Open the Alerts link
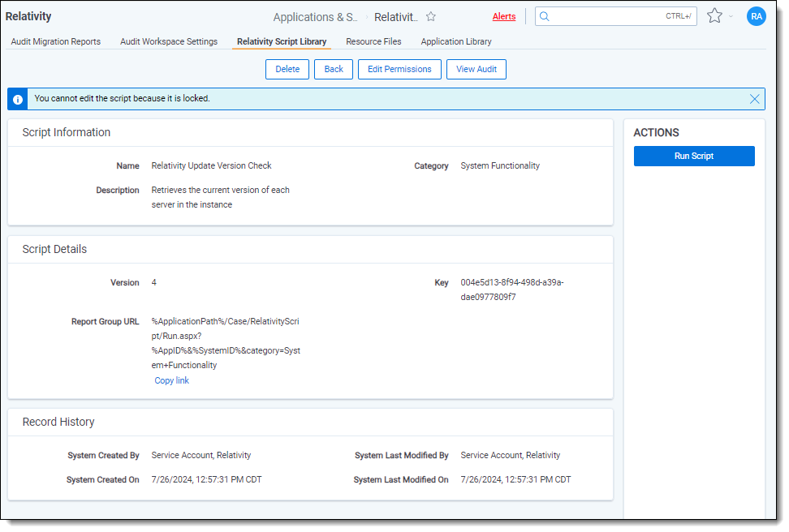 coord(503,16)
